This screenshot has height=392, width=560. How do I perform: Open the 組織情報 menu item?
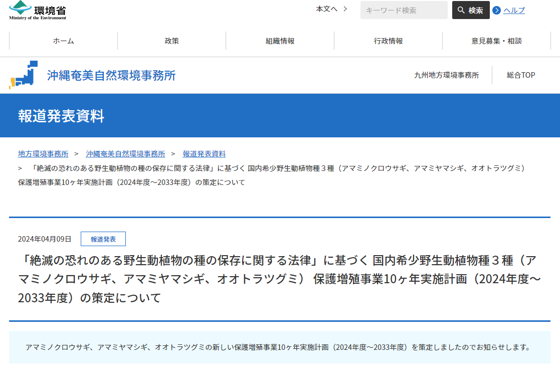280,41
